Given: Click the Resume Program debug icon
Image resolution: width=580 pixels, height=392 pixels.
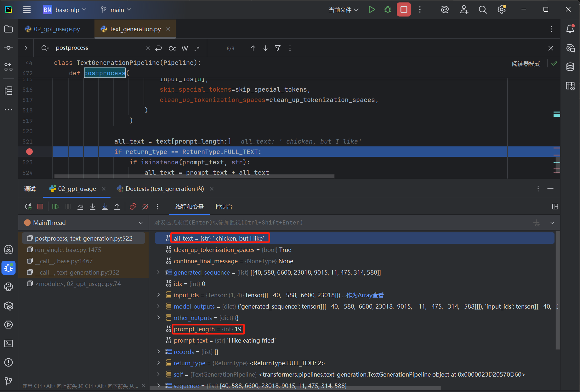Looking at the screenshot, I should (55, 207).
